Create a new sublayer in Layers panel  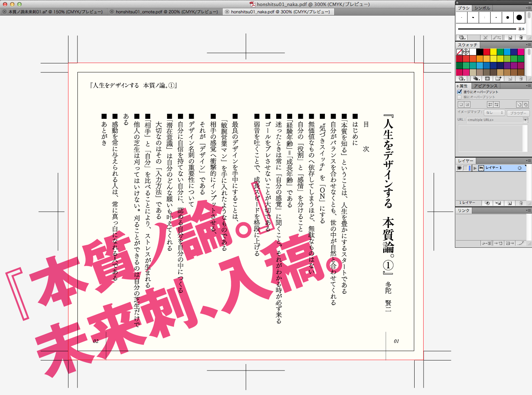click(x=498, y=203)
